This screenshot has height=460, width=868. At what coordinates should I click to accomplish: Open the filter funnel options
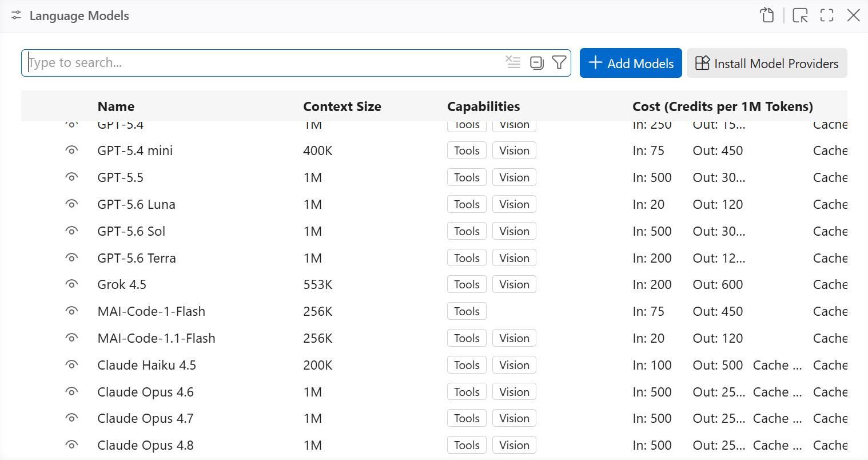559,62
